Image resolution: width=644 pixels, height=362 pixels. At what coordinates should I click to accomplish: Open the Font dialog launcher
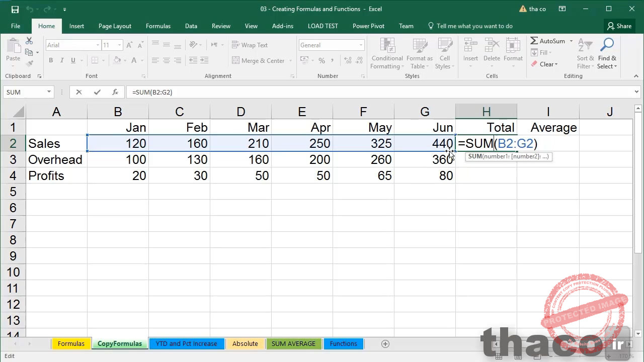click(143, 76)
